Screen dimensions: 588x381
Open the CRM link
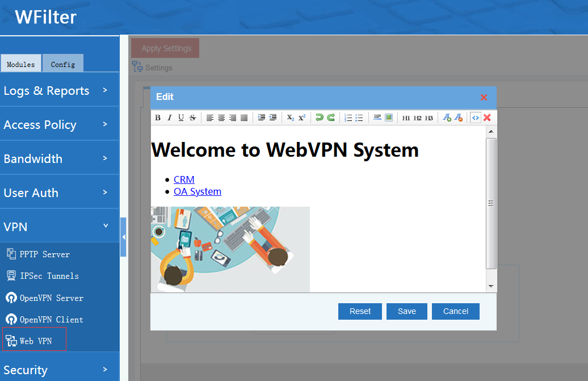click(184, 179)
